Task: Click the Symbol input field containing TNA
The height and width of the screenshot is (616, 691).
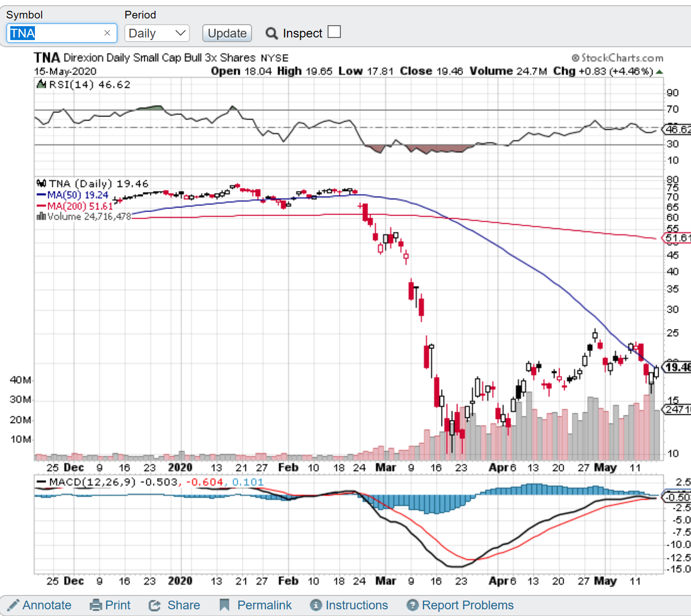Action: (x=62, y=33)
